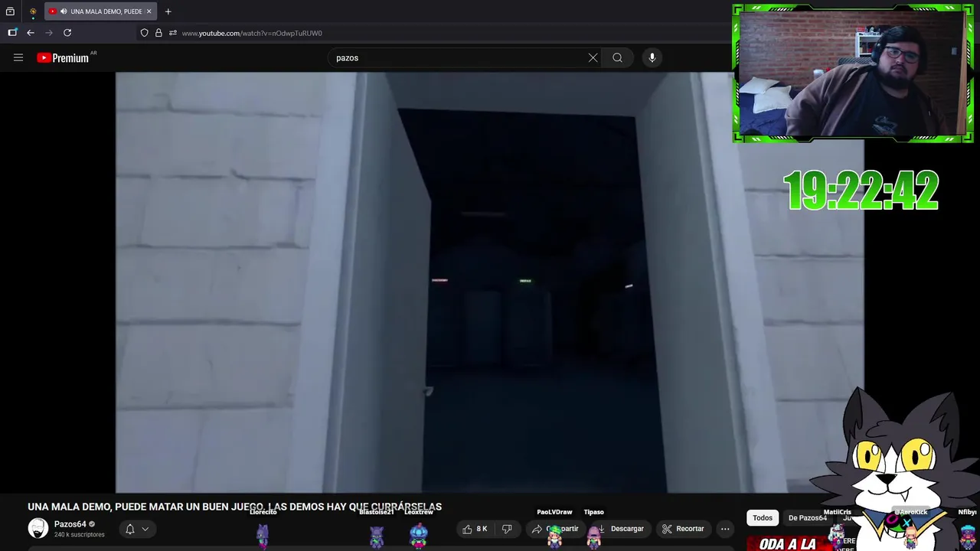Click the Compartir share button
This screenshot has height=551, width=980.
coord(556,529)
